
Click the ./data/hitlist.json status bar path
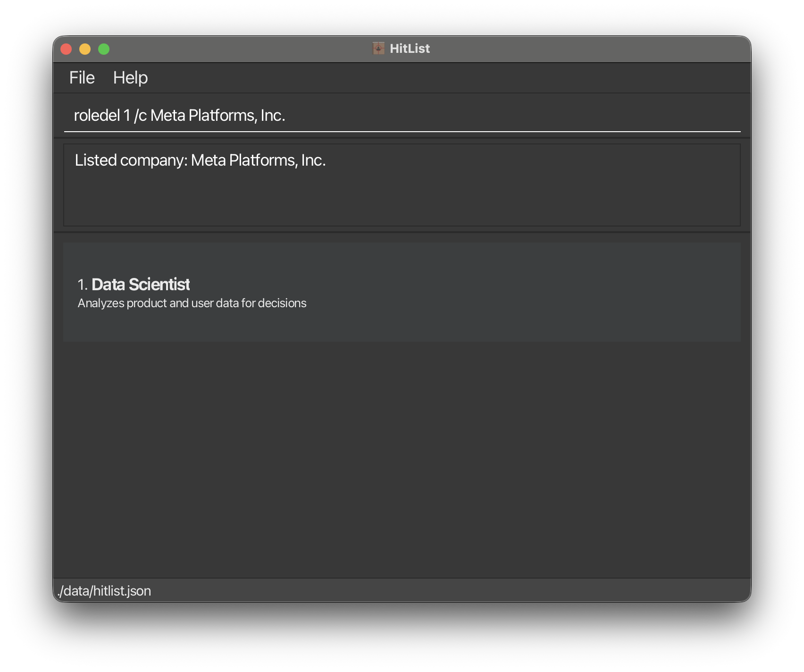pos(104,591)
